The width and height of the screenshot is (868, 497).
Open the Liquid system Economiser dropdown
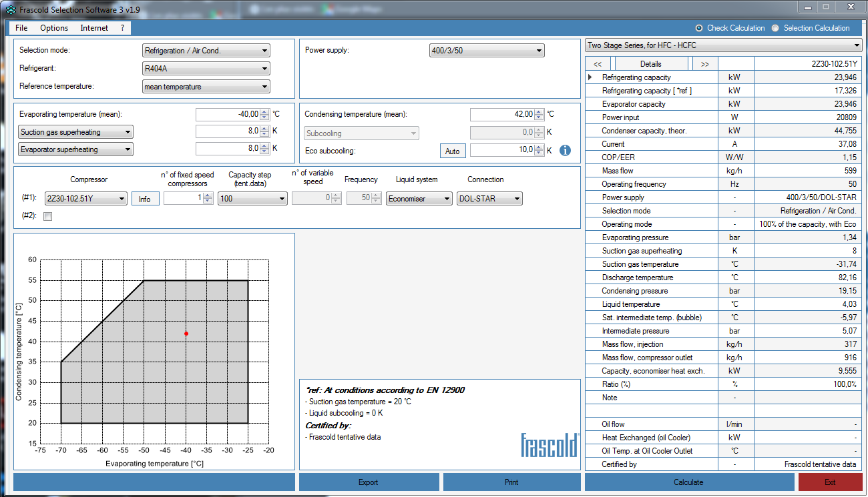(419, 198)
